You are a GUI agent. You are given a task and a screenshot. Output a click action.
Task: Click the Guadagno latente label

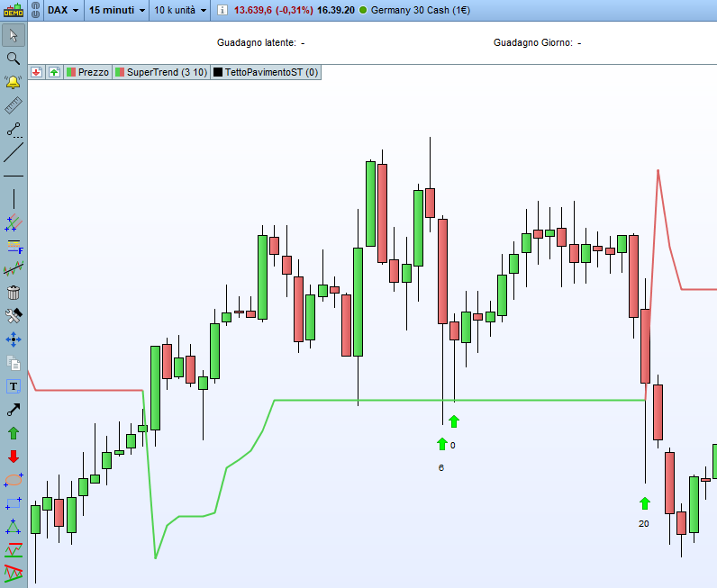click(257, 42)
